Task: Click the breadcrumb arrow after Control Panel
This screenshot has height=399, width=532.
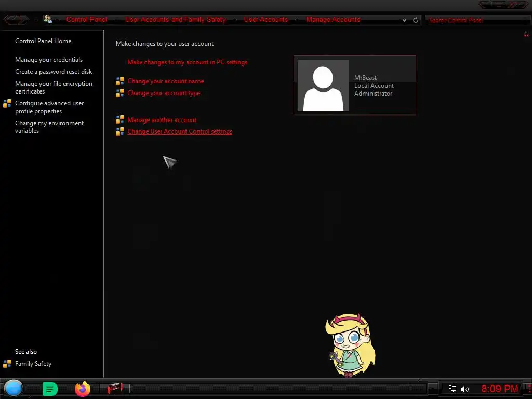Action: coord(116,20)
